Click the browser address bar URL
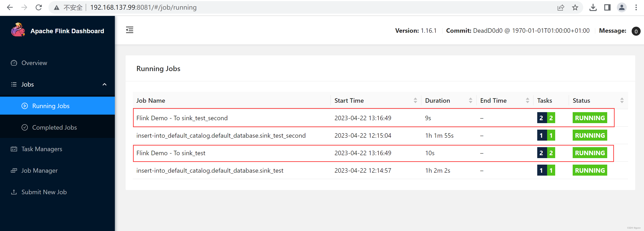The image size is (644, 231). 143,7
